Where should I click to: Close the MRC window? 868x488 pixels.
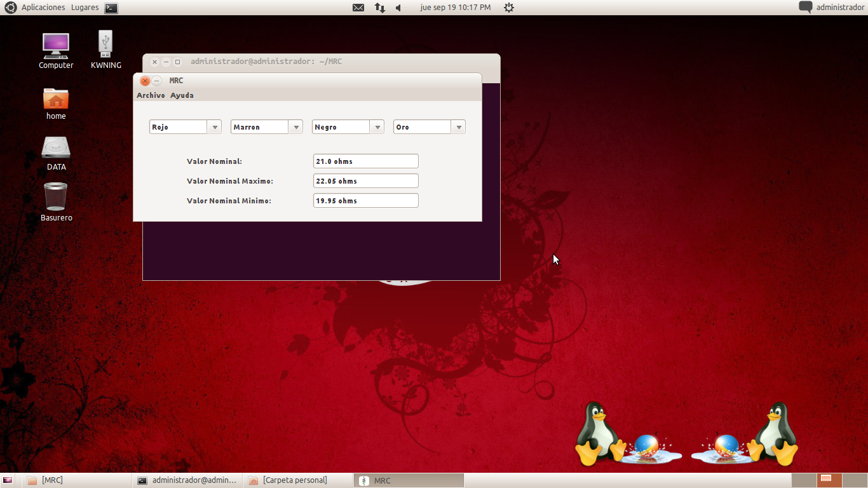tap(145, 81)
